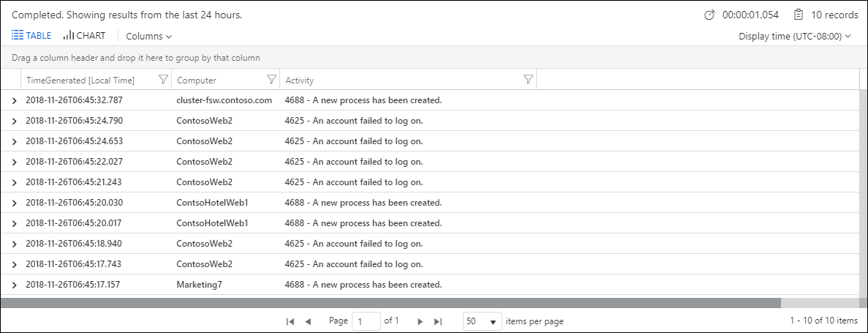Filter the Activity column

529,80
